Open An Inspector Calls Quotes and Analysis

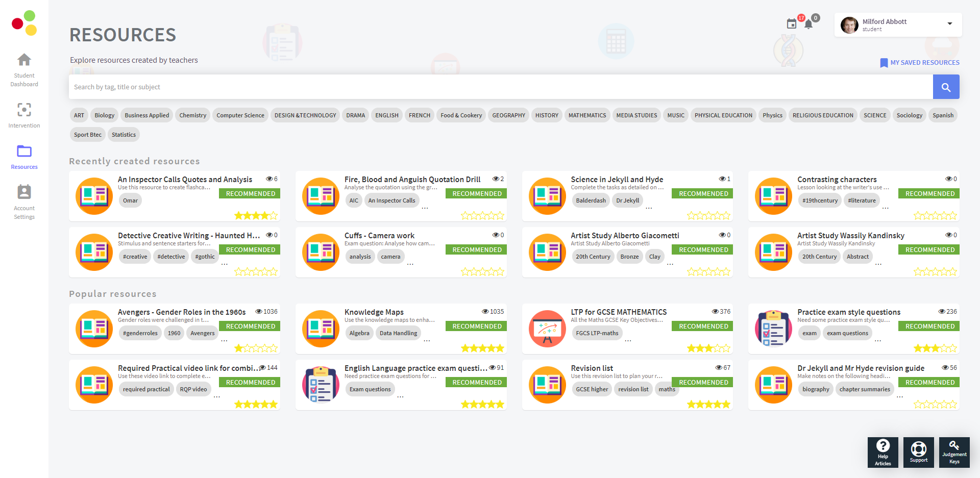pos(185,180)
